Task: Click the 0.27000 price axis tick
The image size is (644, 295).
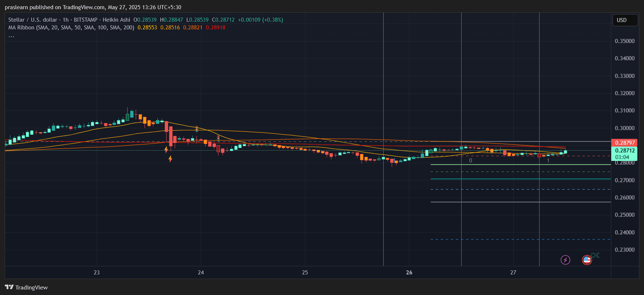Action: [x=625, y=180]
